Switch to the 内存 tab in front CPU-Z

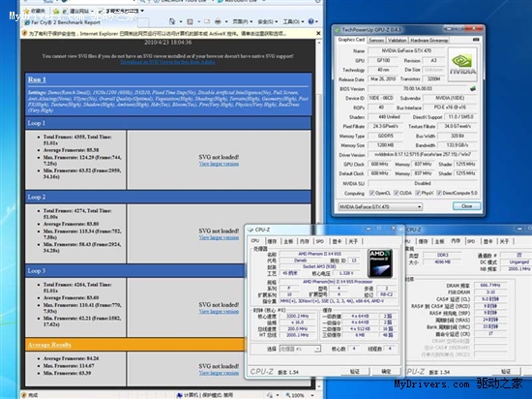click(x=305, y=241)
